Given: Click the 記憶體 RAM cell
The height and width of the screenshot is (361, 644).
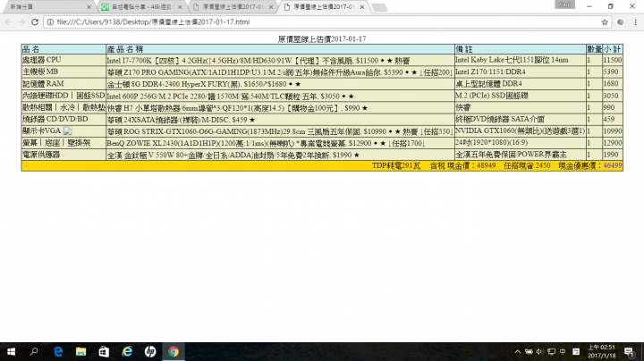Looking at the screenshot, I should 64,84.
